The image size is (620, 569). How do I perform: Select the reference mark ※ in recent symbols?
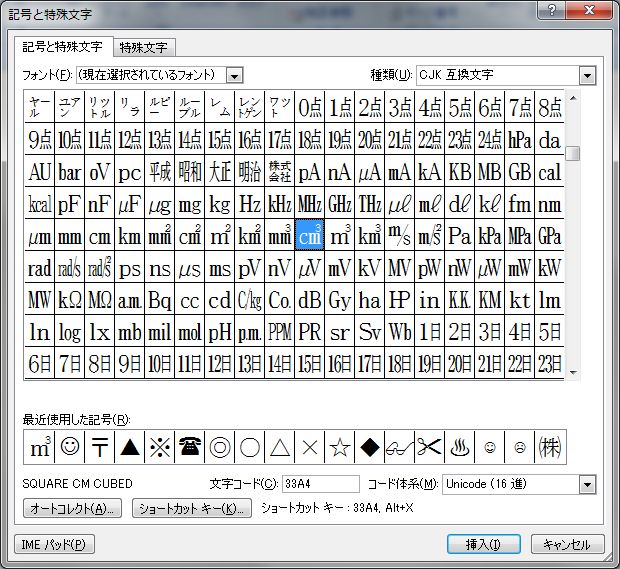[x=160, y=447]
